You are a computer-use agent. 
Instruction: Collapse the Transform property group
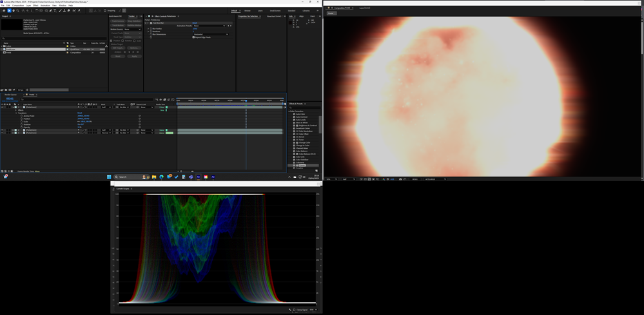pyautogui.click(x=16, y=113)
